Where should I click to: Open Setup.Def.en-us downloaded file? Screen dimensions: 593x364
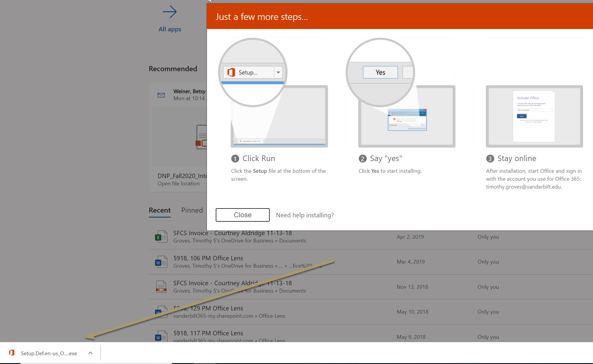pos(49,353)
